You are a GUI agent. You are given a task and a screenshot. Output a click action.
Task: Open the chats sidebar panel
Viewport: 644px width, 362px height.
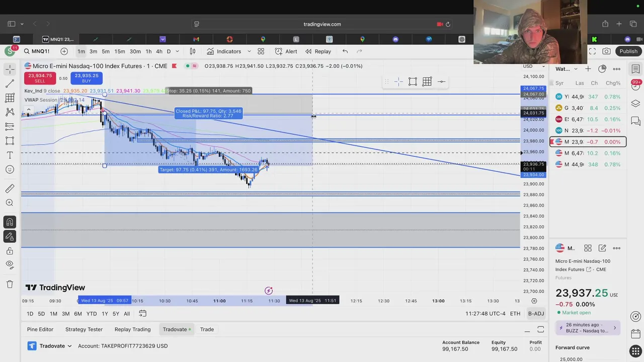pyautogui.click(x=635, y=121)
